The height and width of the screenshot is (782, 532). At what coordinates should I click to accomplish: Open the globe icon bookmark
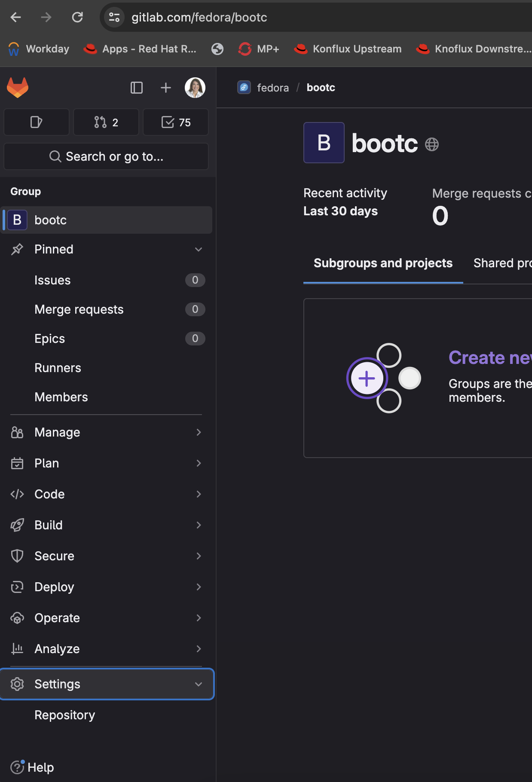217,49
